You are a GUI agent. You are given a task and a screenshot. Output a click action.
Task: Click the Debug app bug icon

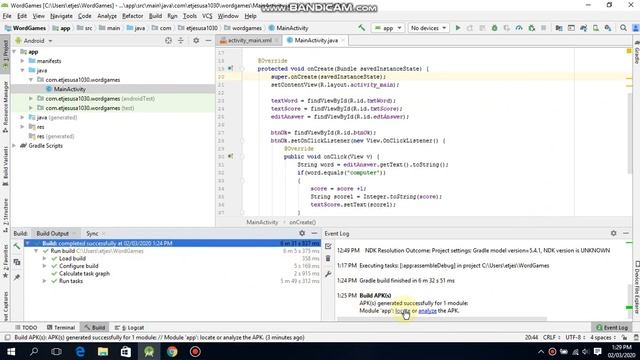[x=494, y=28]
